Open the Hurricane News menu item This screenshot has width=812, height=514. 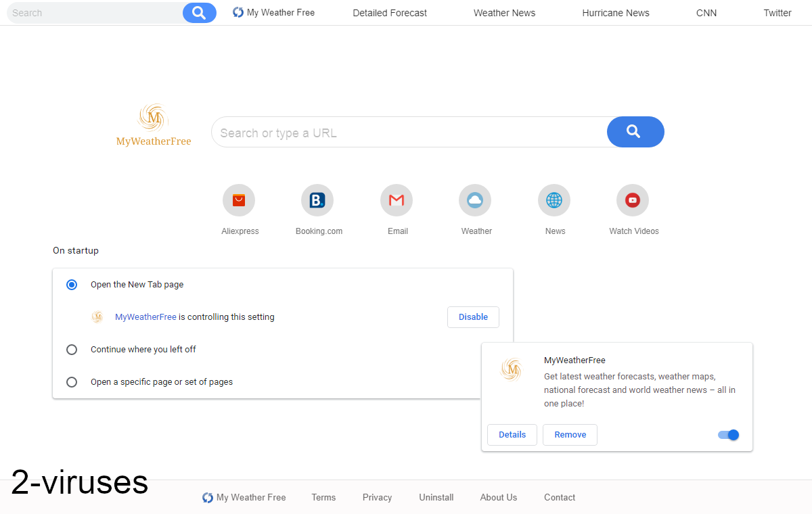point(615,12)
